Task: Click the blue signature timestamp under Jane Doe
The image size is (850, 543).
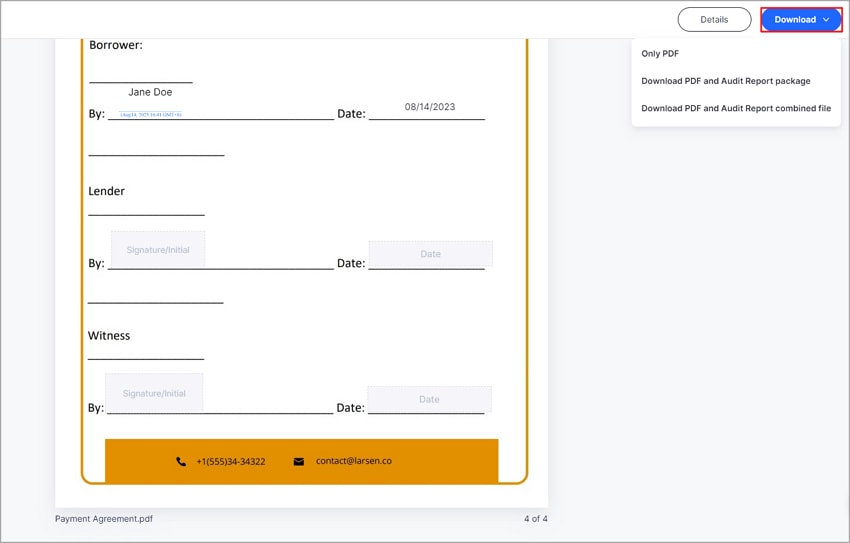Action: (x=151, y=114)
